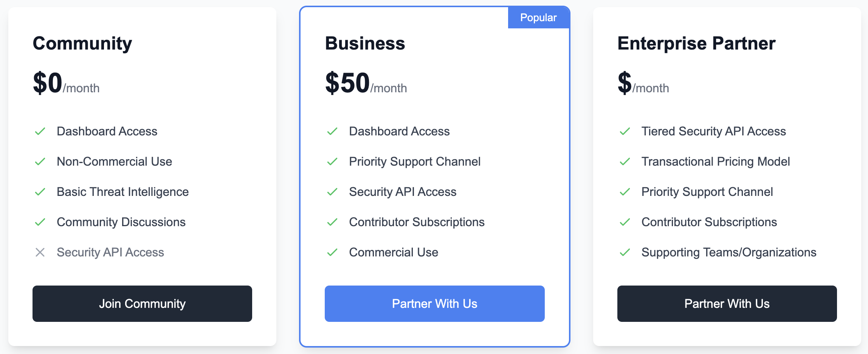Viewport: 868px width, 354px height.
Task: Click checkmark beside Transactional Pricing Model
Action: (625, 162)
